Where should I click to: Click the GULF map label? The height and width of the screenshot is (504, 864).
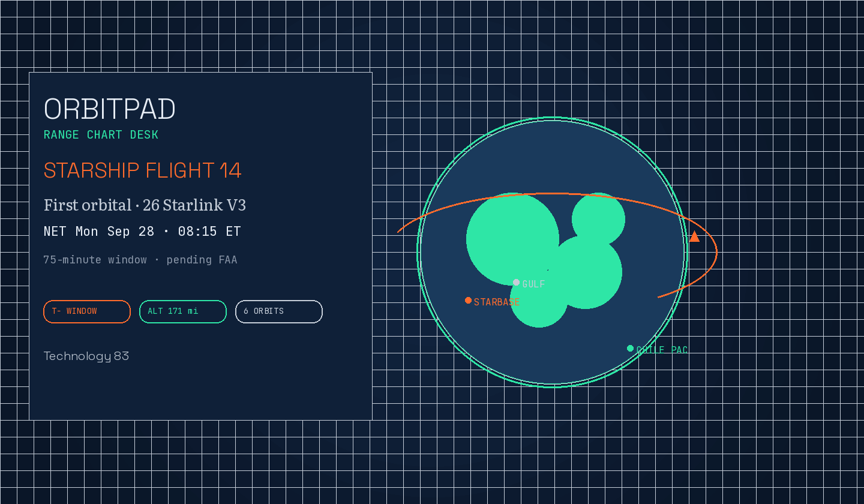coord(533,284)
